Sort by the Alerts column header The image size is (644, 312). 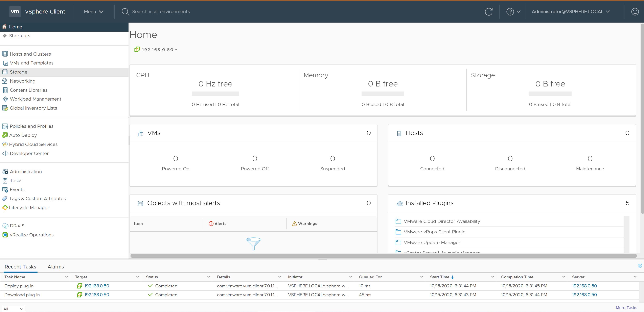point(217,224)
